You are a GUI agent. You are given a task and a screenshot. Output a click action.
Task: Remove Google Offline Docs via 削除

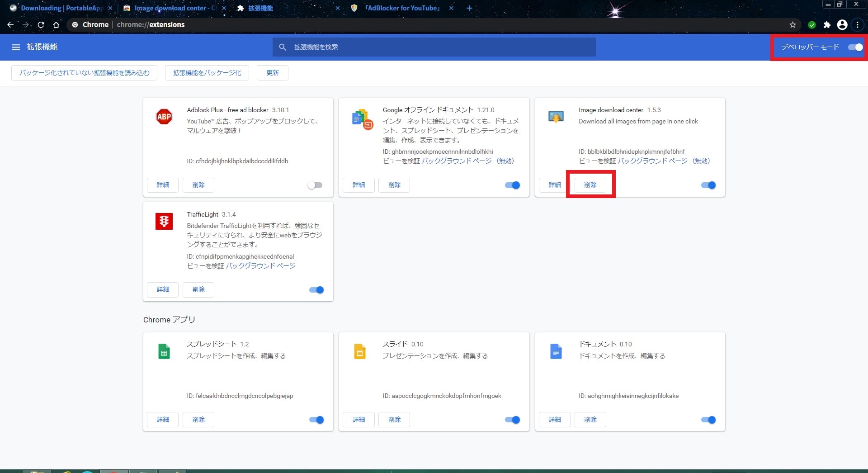pyautogui.click(x=394, y=185)
